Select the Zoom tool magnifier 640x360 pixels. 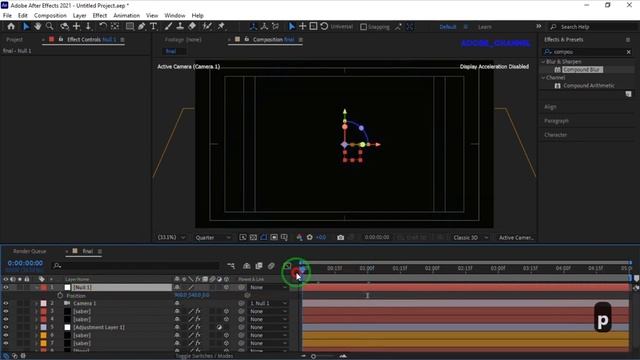coord(49,27)
